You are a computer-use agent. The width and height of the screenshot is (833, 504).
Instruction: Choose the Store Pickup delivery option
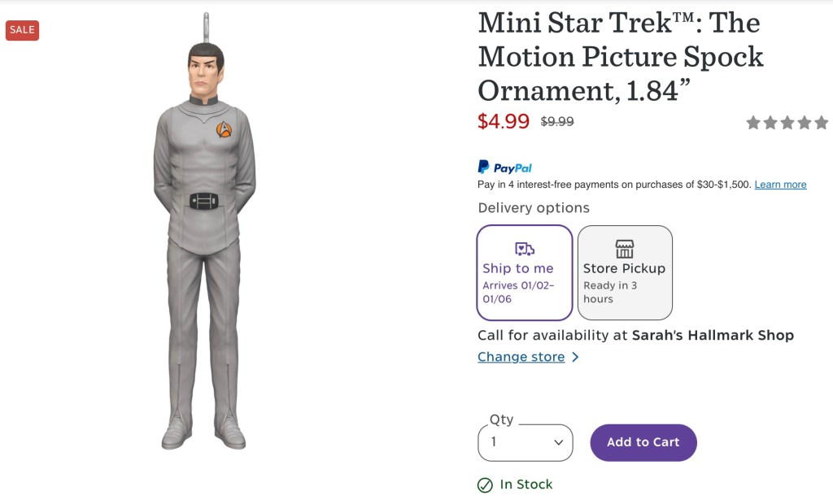[x=625, y=272]
